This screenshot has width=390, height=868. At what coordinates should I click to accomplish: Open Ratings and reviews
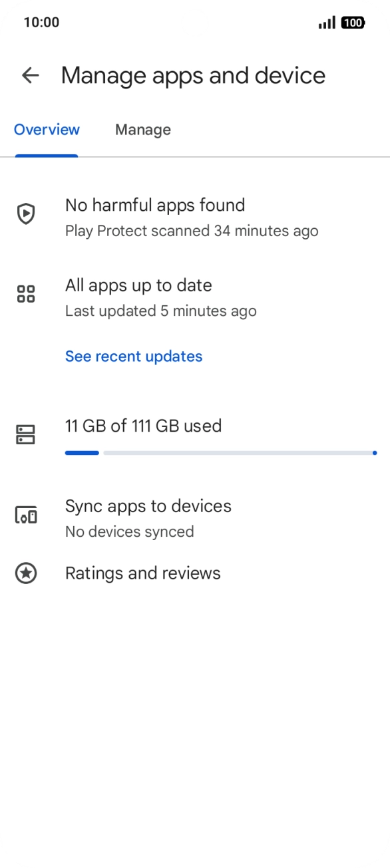coord(195,573)
